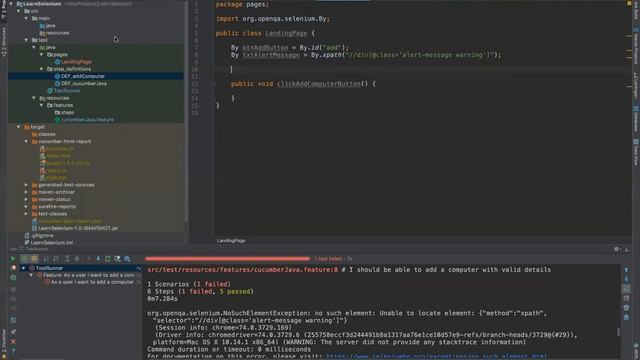Open the .gitignore file
Screen dimensions: 640x360
coord(42,236)
